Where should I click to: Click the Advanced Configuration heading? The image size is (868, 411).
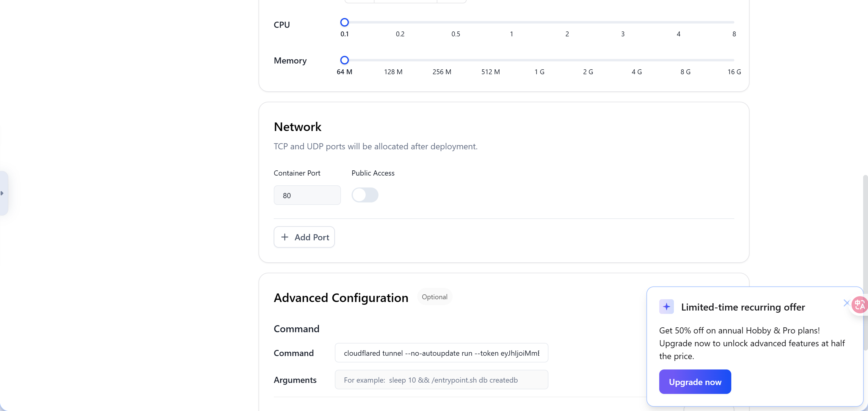pyautogui.click(x=341, y=298)
